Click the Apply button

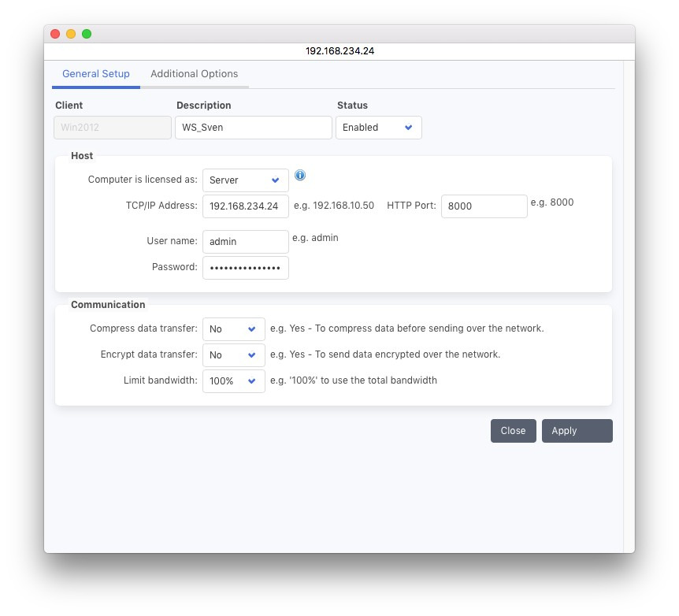pyautogui.click(x=577, y=431)
